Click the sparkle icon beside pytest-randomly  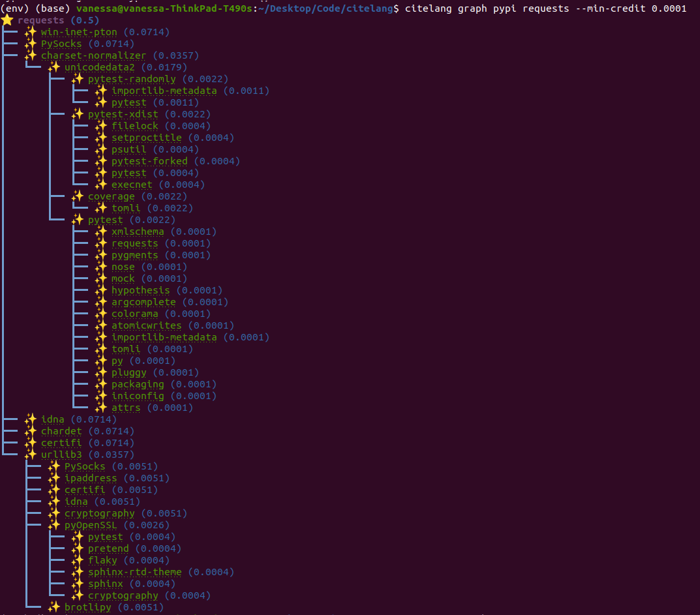(x=78, y=78)
